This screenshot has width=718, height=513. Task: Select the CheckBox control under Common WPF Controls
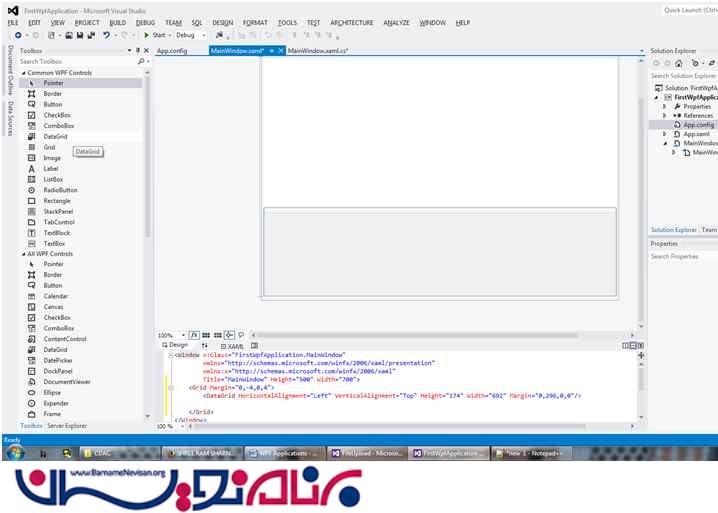tap(57, 115)
